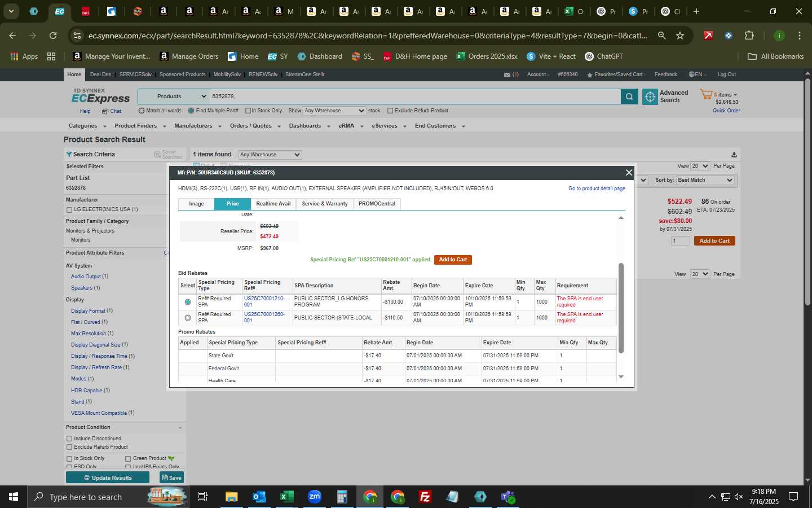The width and height of the screenshot is (812, 508).
Task: Open the Deal Den top menu item
Action: tap(100, 75)
